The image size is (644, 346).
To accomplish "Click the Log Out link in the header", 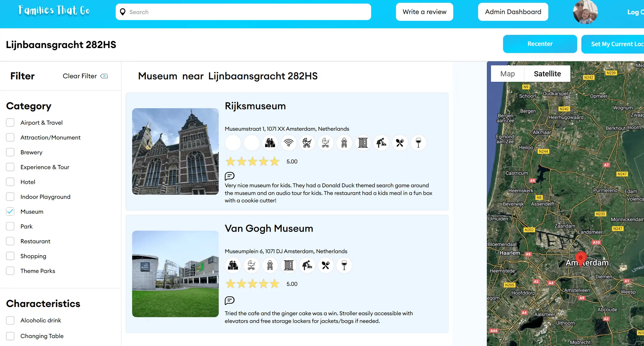I will point(636,12).
